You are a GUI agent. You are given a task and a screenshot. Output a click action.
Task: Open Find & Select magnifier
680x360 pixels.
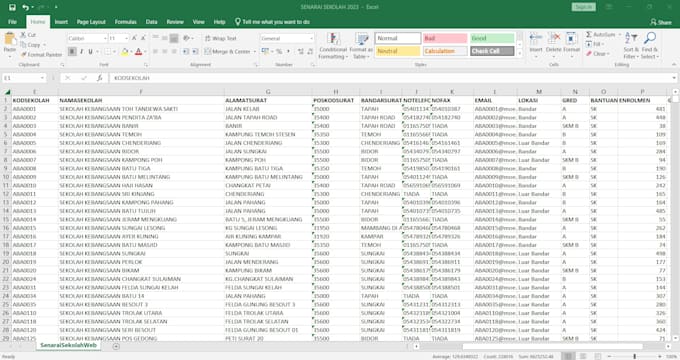pyautogui.click(x=650, y=46)
